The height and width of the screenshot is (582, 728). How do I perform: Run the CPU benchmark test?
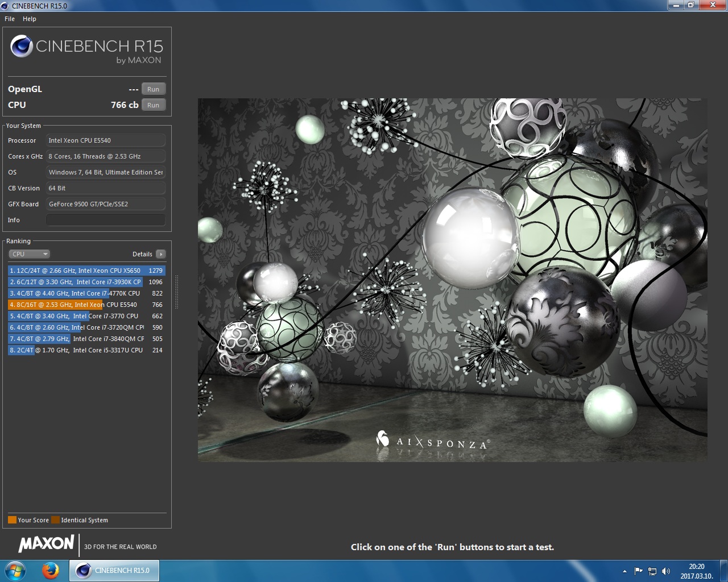154,105
